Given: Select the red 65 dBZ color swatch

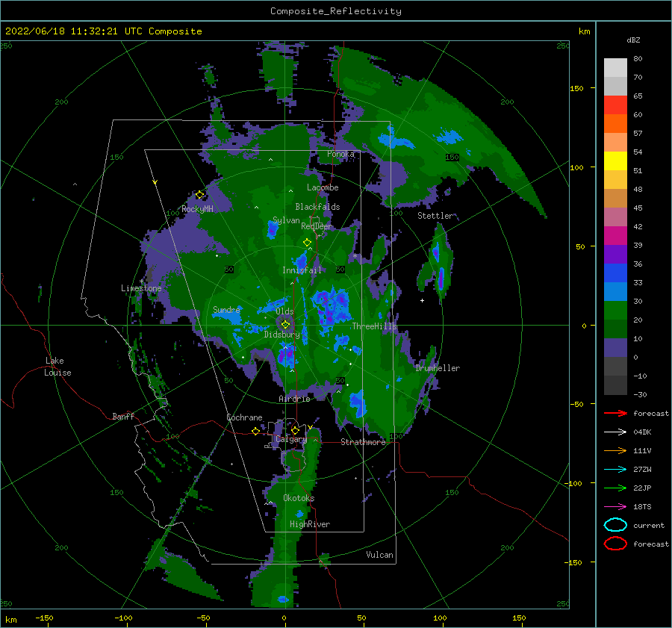Looking at the screenshot, I should click(x=615, y=105).
